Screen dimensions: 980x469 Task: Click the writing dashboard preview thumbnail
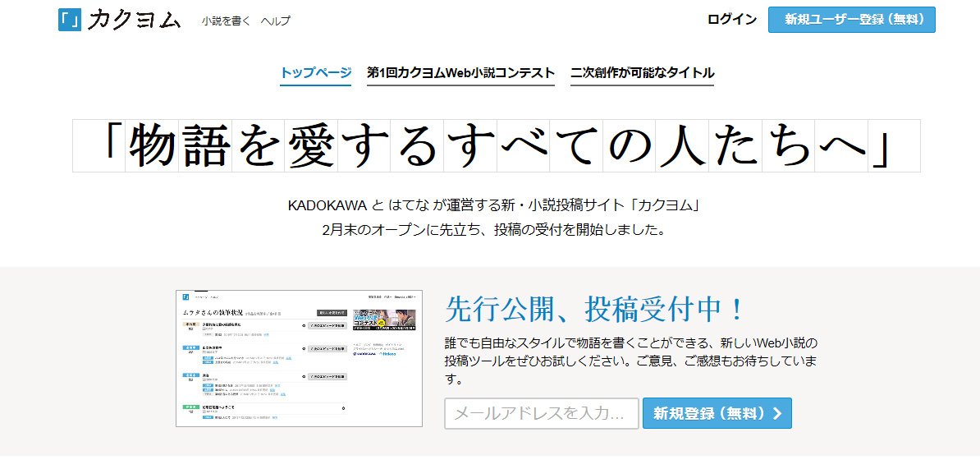[x=300, y=358]
